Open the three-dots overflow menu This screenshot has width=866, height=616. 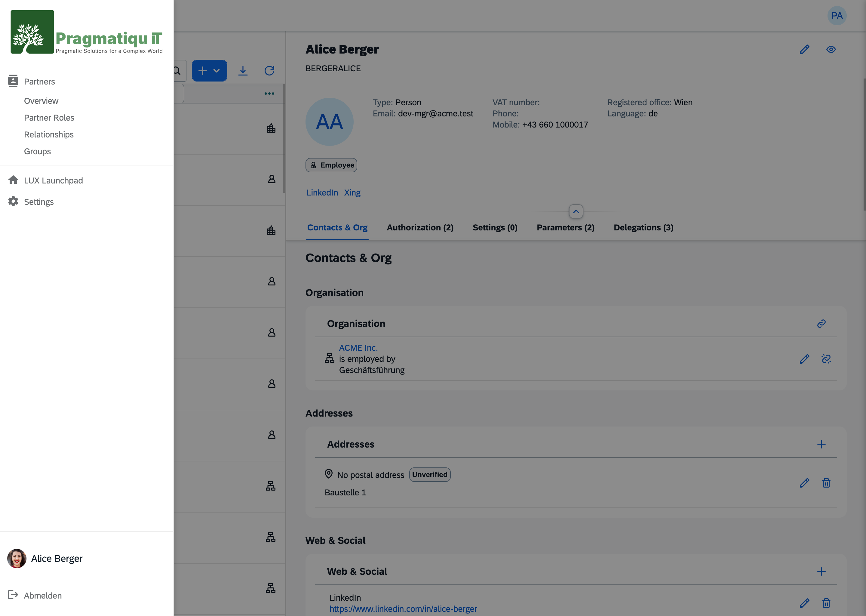pos(269,94)
